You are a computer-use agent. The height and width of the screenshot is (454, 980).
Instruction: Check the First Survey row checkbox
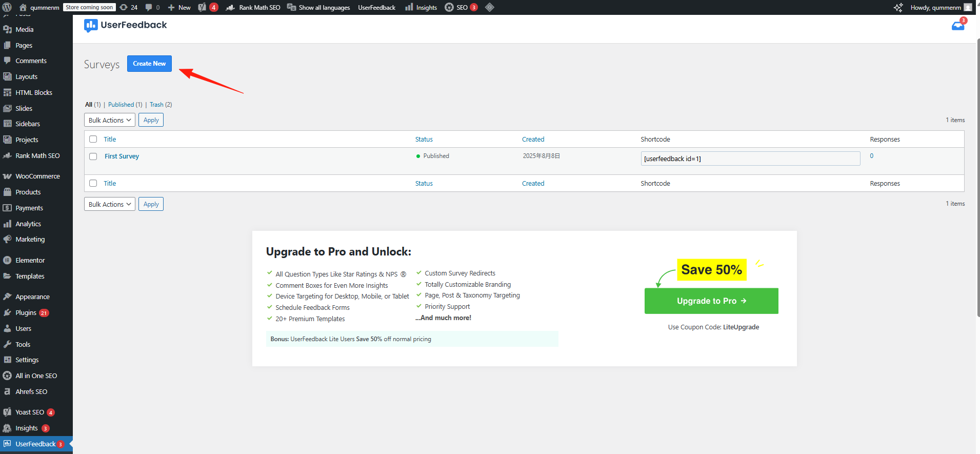93,156
